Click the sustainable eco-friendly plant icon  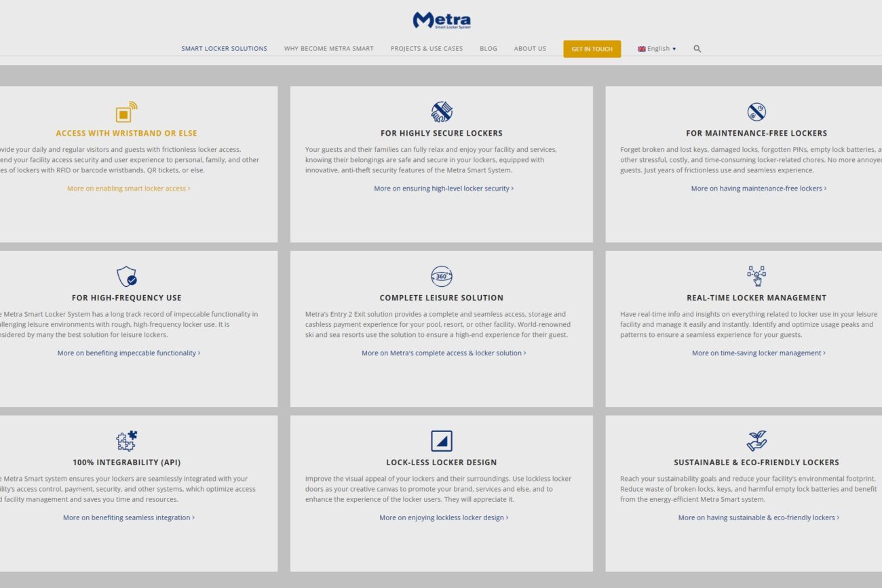click(x=756, y=441)
